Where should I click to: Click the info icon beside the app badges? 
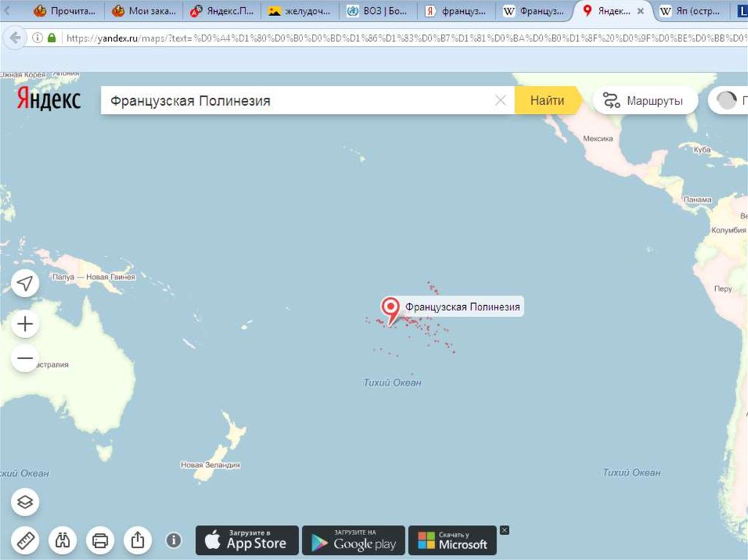(x=173, y=540)
